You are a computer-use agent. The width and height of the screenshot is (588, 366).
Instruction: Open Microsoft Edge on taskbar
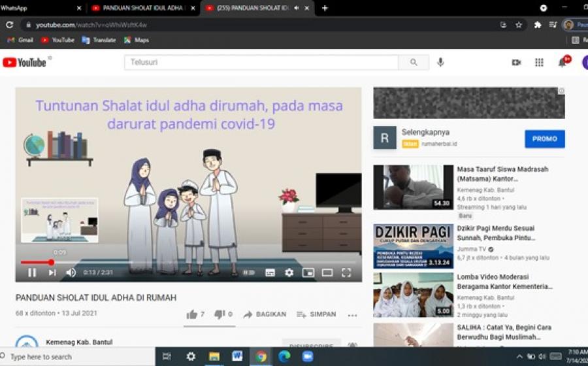coord(284,357)
